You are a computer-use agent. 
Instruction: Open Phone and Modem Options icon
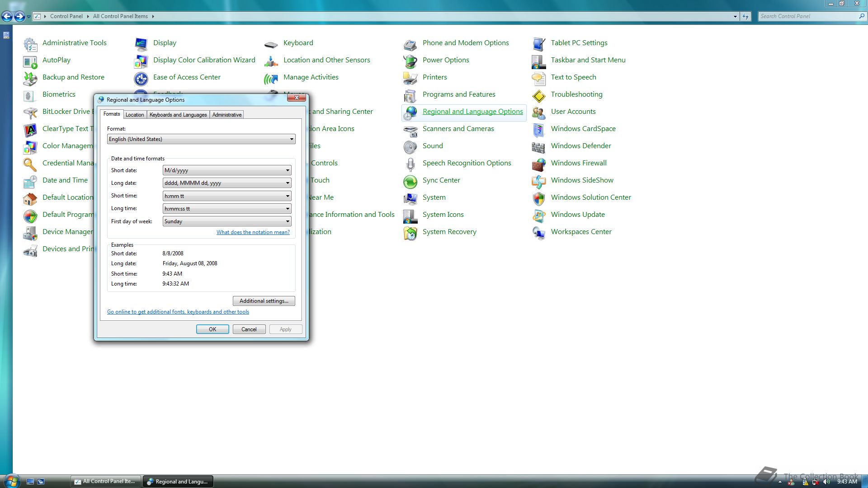[x=410, y=44]
